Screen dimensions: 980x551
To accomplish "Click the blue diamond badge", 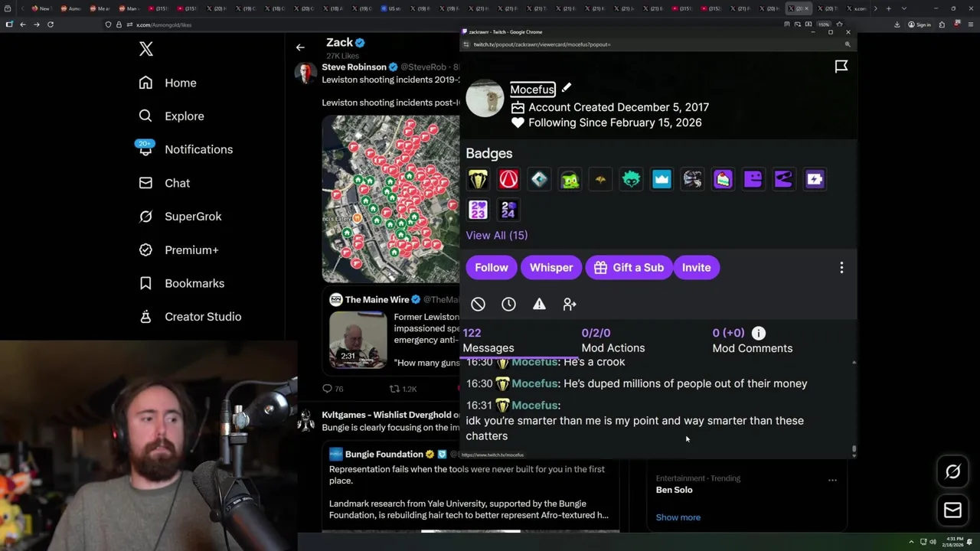I will 539,179.
